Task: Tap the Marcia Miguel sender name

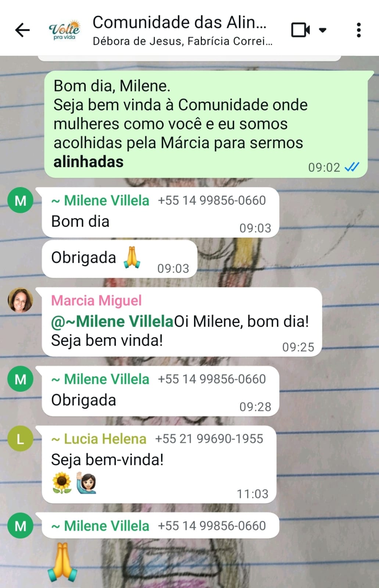Action: tap(96, 300)
